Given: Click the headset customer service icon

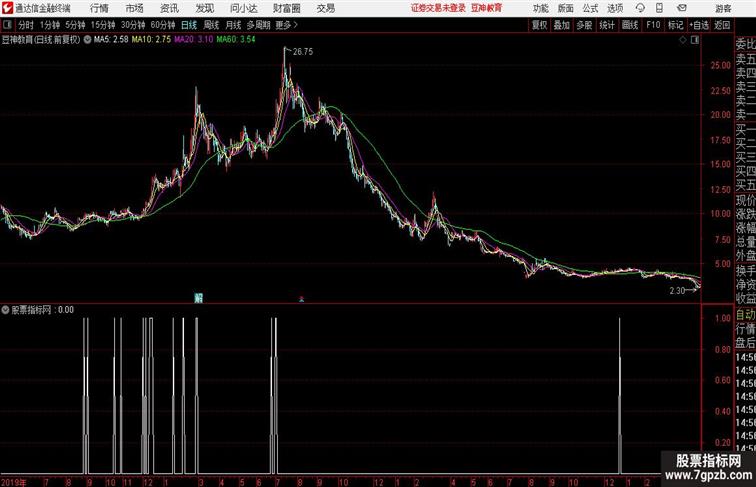Looking at the screenshot, I should coord(640,8).
